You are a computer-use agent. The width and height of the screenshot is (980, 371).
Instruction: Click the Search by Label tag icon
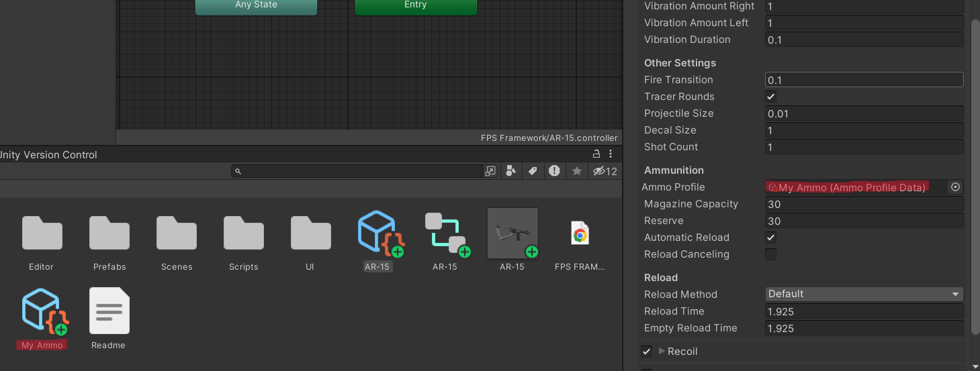(x=533, y=171)
